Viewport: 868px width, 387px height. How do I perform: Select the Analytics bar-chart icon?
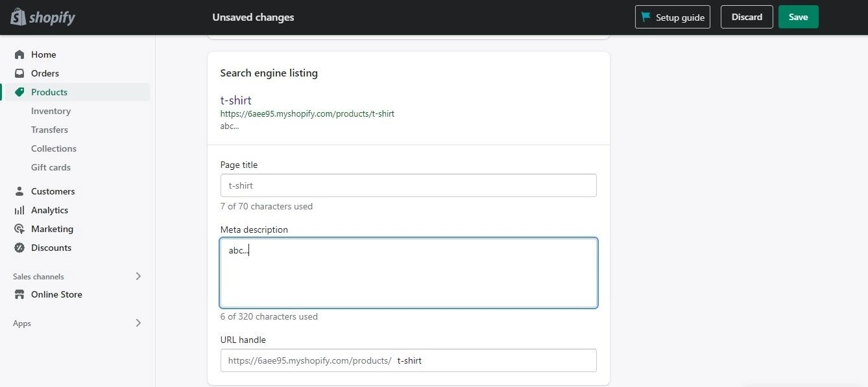pos(20,210)
